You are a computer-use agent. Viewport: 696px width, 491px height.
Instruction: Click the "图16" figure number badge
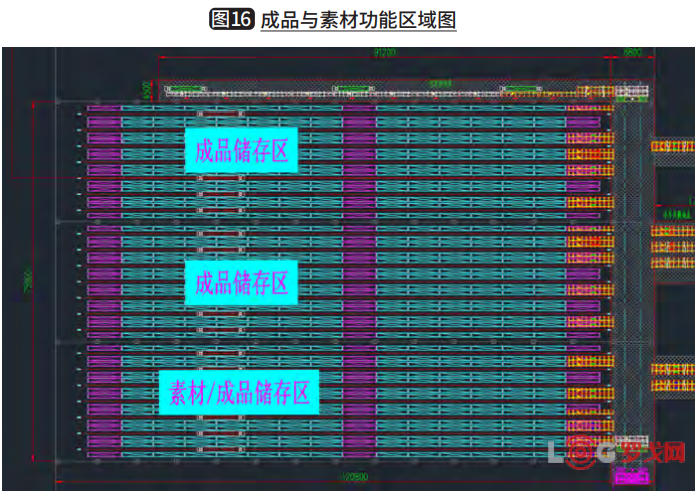(232, 19)
